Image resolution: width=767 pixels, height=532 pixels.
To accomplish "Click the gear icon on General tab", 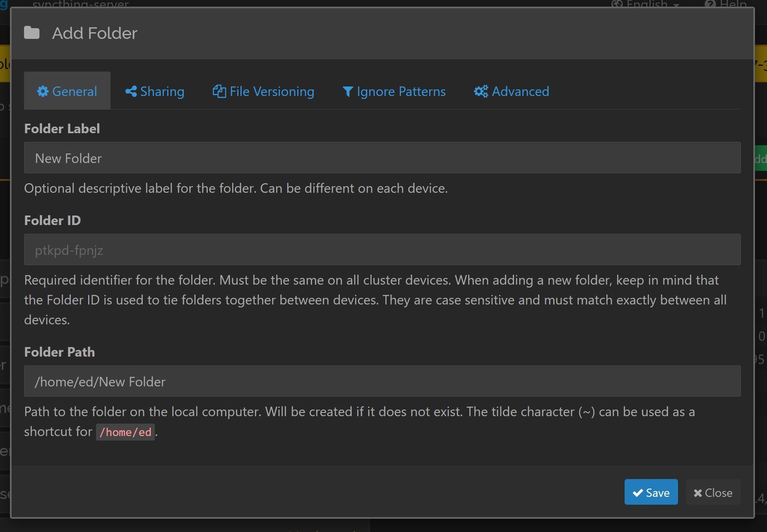I will point(43,91).
